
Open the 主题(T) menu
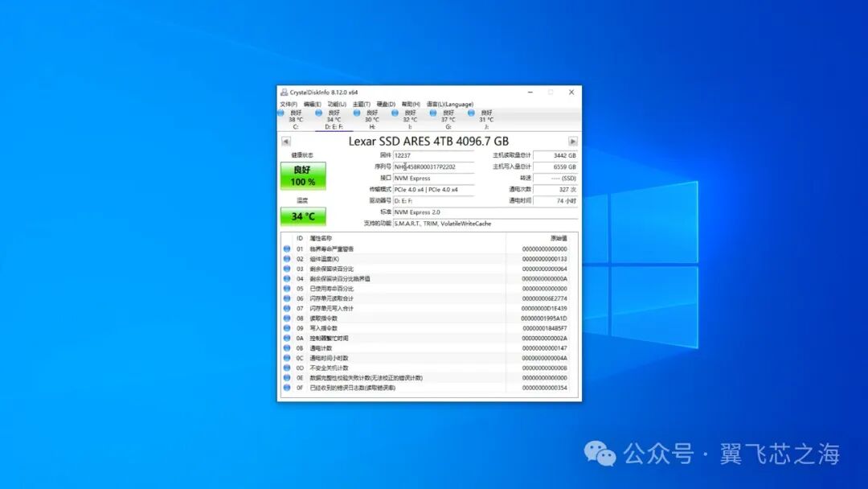362,104
